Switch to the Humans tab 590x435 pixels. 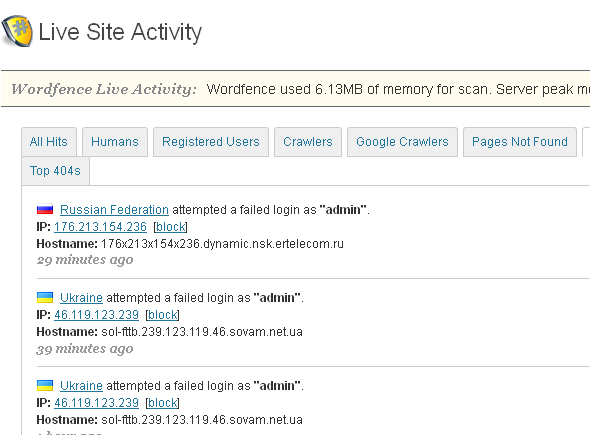[x=115, y=142]
